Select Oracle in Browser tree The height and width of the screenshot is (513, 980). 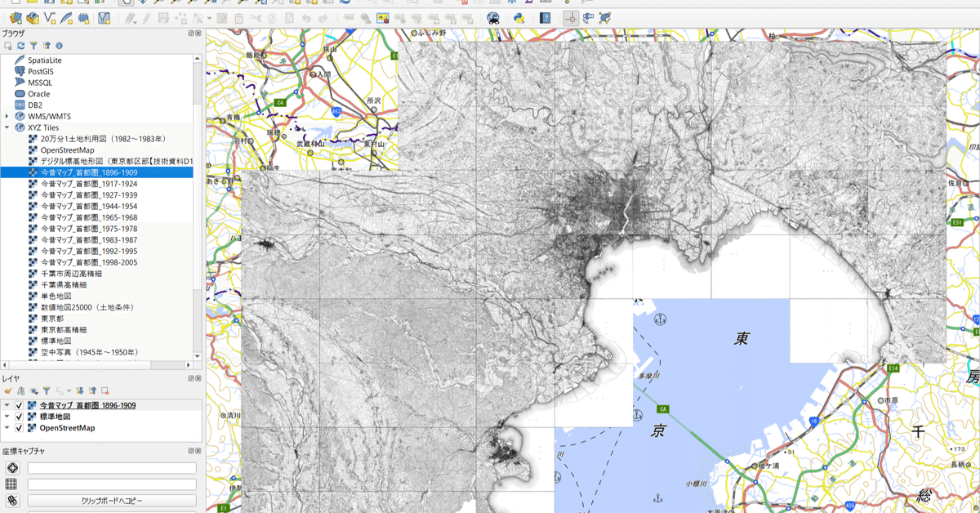[38, 94]
